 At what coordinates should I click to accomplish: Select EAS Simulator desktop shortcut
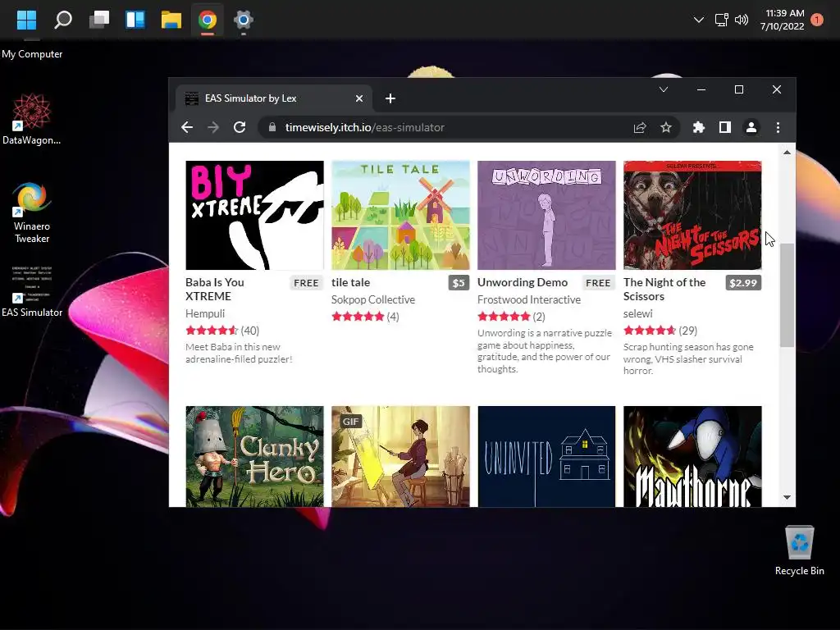pyautogui.click(x=32, y=290)
